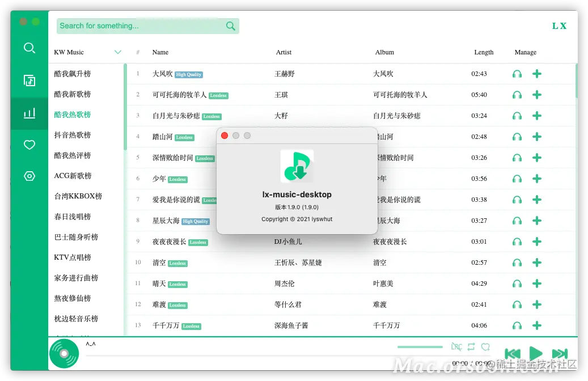The image size is (588, 381).
Task: Select 巴士随身听榜 chart
Action: click(76, 237)
